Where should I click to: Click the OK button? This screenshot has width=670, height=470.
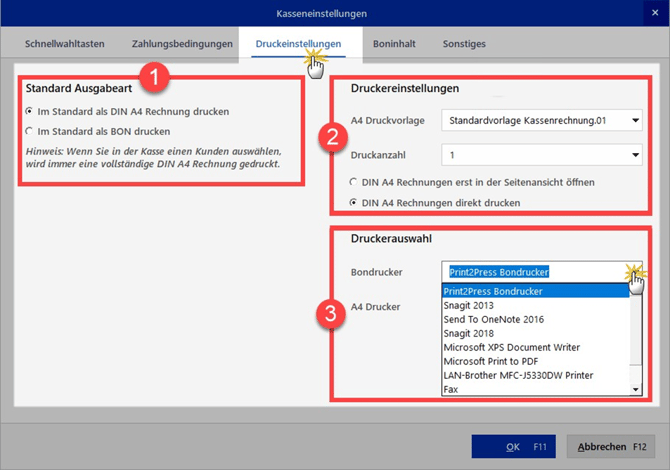pyautogui.click(x=513, y=446)
